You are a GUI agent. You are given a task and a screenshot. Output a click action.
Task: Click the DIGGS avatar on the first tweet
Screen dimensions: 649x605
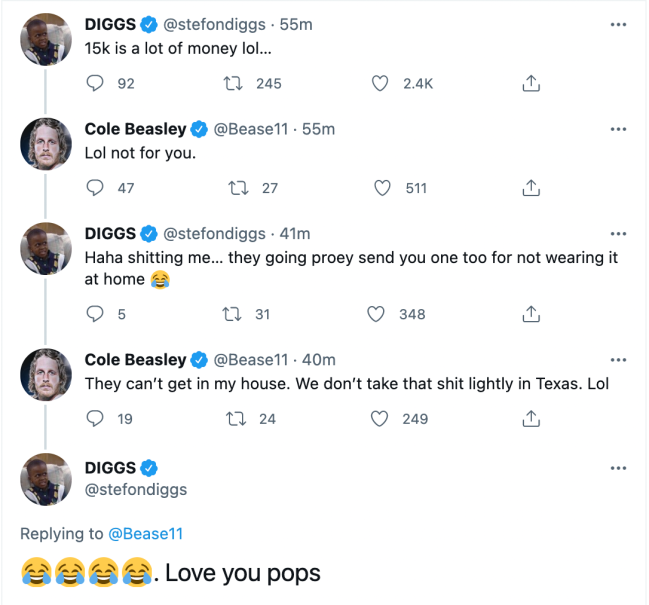click(x=47, y=40)
